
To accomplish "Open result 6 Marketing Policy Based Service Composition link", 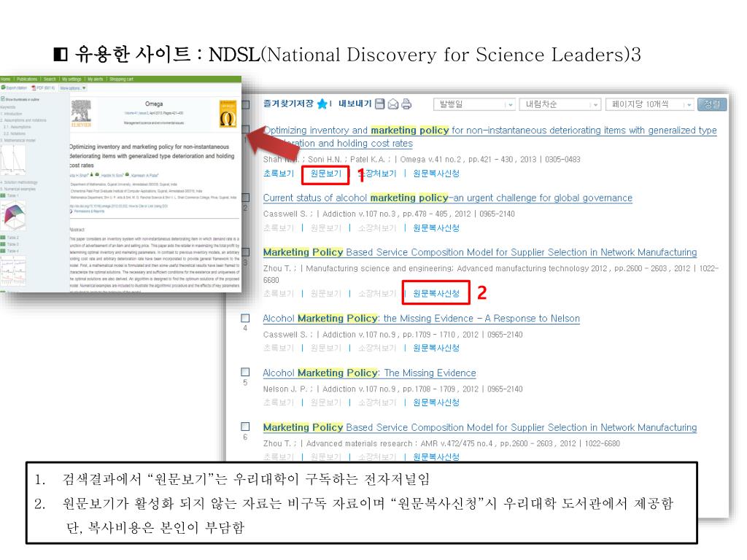I will tap(480, 427).
